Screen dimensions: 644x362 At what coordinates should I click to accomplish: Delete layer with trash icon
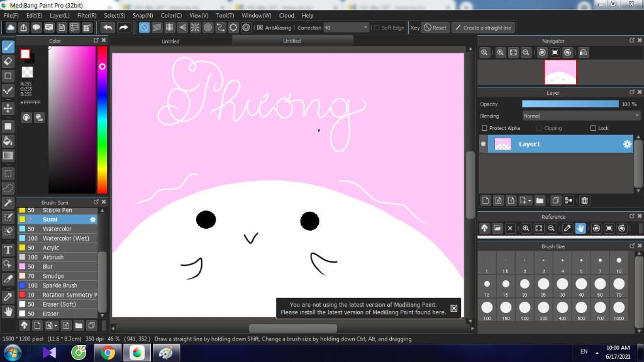click(x=584, y=200)
